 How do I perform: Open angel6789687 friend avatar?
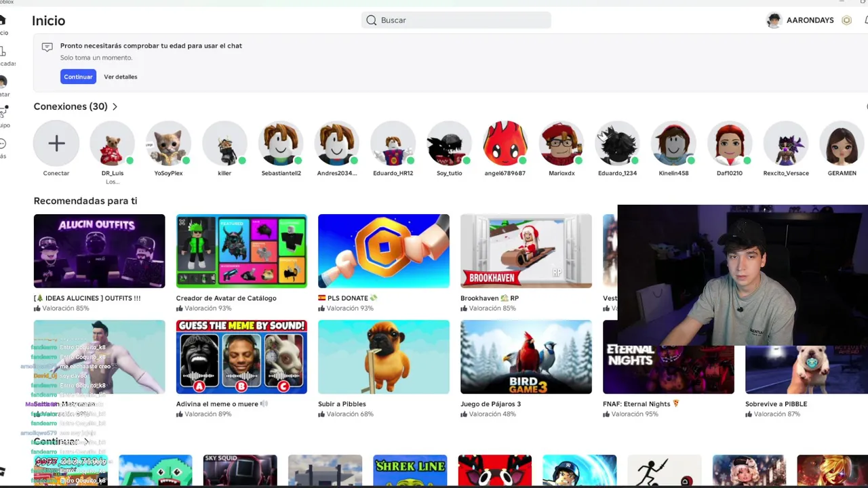click(x=505, y=143)
